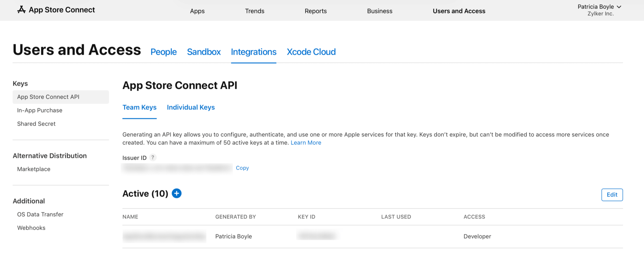Click the Users and Access page title
644x275 pixels.
77,50
